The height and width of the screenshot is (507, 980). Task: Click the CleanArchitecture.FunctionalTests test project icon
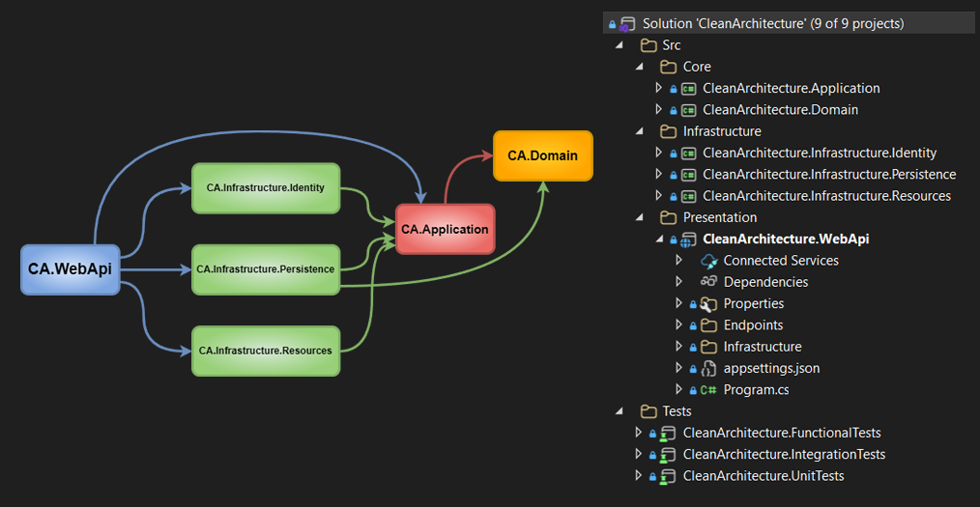pyautogui.click(x=668, y=434)
